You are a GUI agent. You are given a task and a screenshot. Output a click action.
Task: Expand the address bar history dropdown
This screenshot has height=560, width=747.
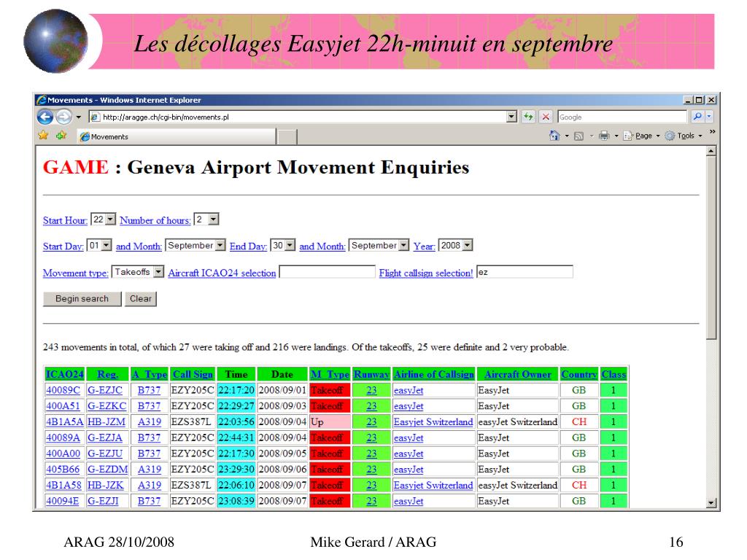[511, 117]
